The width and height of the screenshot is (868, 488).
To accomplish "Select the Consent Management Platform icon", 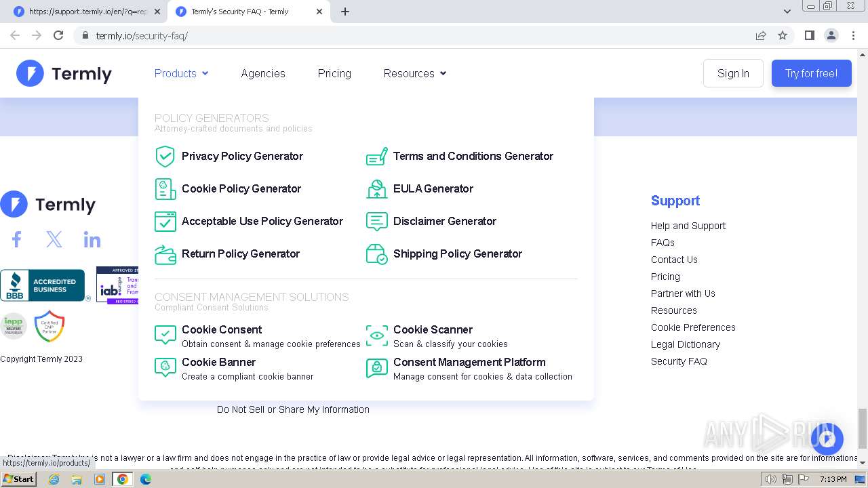I will click(x=377, y=367).
